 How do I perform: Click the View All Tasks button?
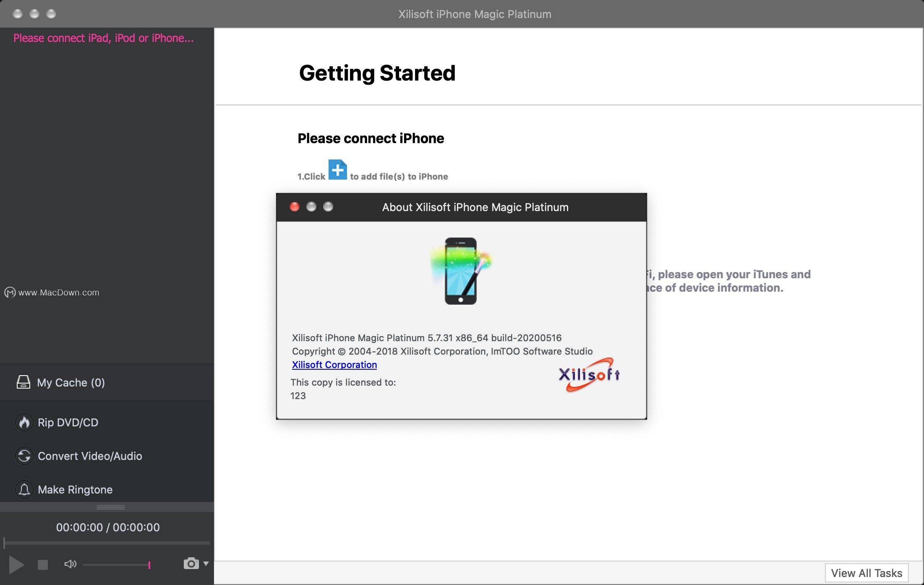pyautogui.click(x=867, y=573)
